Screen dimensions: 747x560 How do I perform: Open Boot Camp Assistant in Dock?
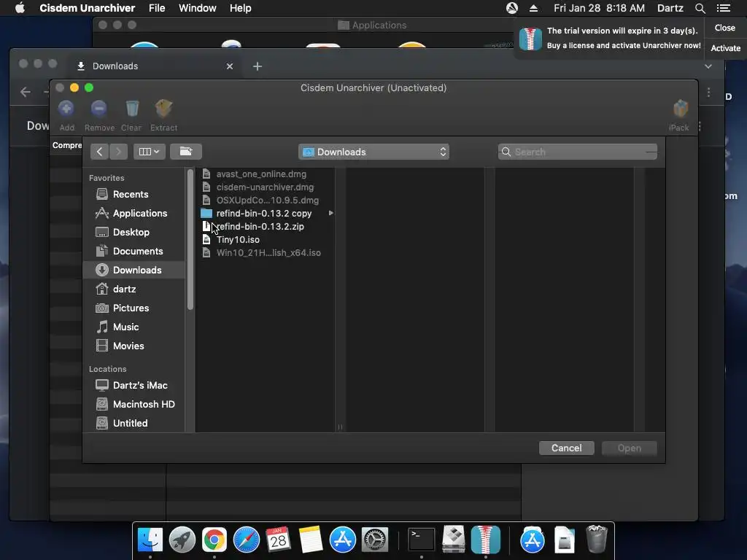454,540
